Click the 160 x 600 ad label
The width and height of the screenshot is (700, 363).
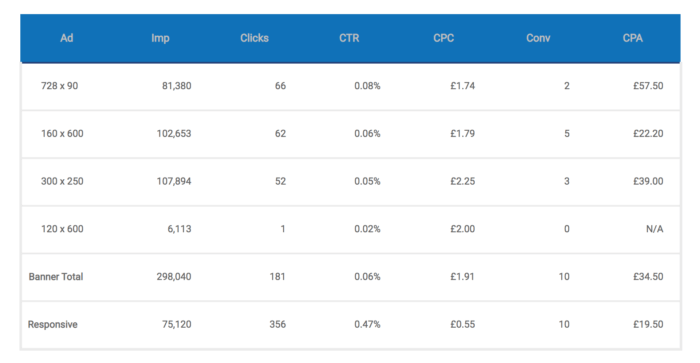(62, 134)
